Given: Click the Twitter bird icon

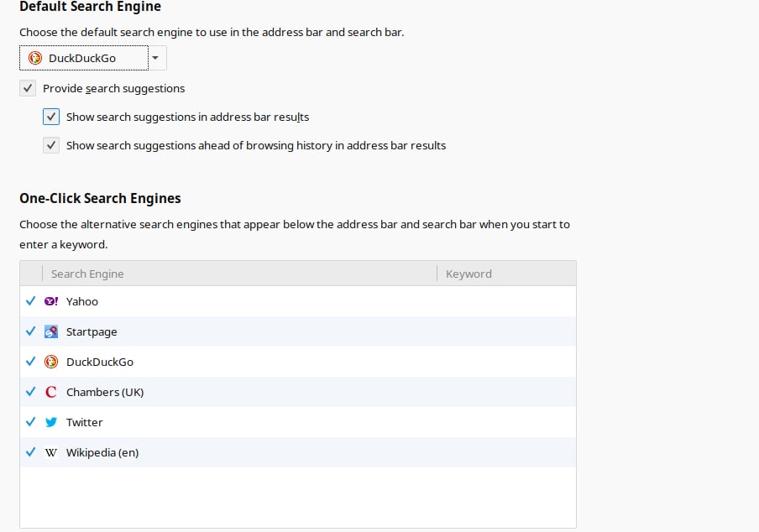Looking at the screenshot, I should tap(51, 422).
